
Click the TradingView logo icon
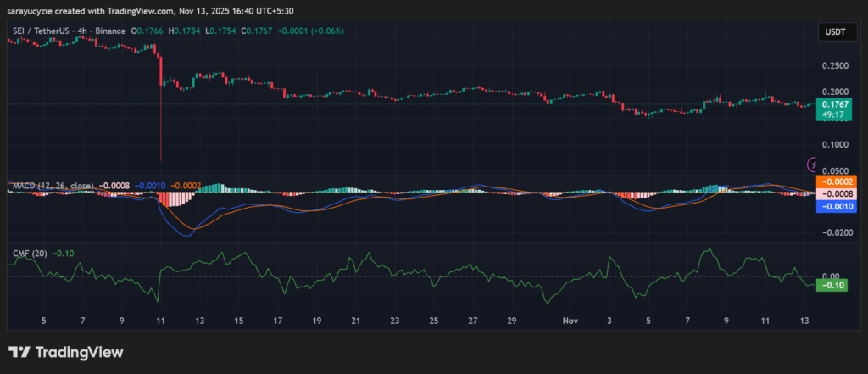[19, 352]
